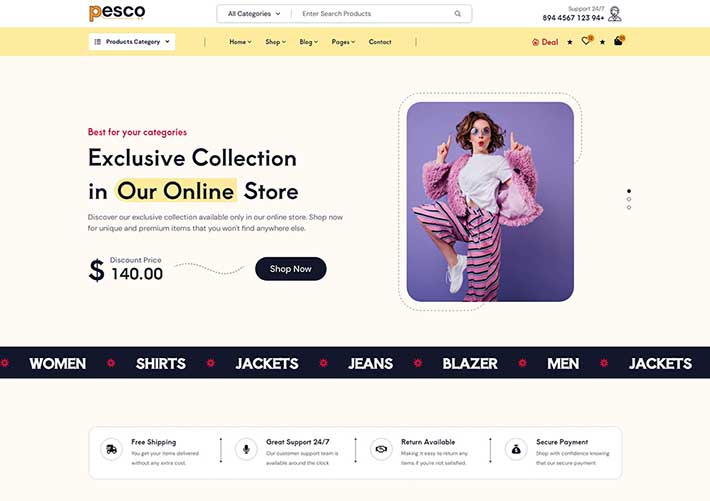This screenshot has height=501, width=710.
Task: Select the first slider pagination dot
Action: pos(629,190)
